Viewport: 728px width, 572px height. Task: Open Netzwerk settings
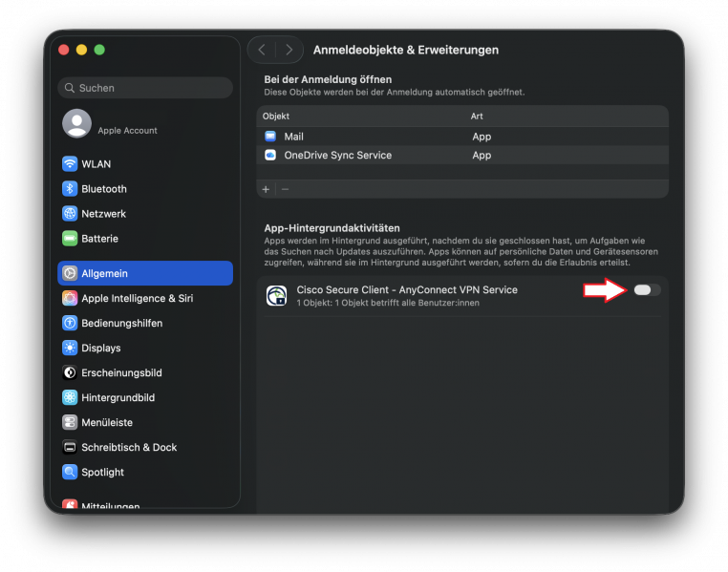pos(145,213)
